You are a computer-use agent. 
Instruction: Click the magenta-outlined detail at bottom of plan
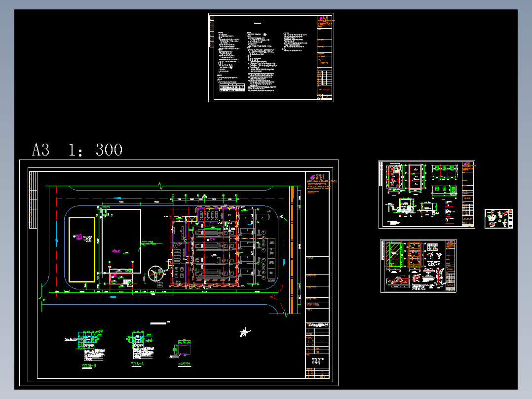tap(184, 350)
